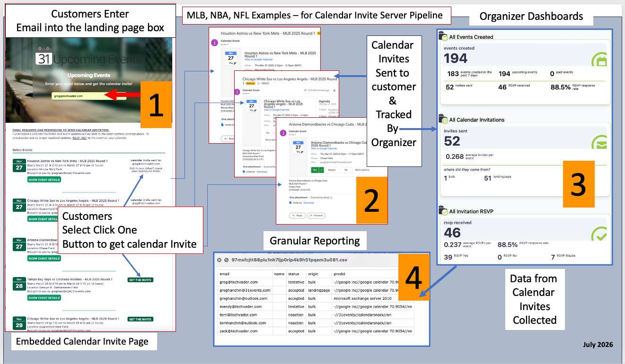This screenshot has width=625, height=364.
Task: Click the All Invitation RSVP section icon
Action: (443, 210)
